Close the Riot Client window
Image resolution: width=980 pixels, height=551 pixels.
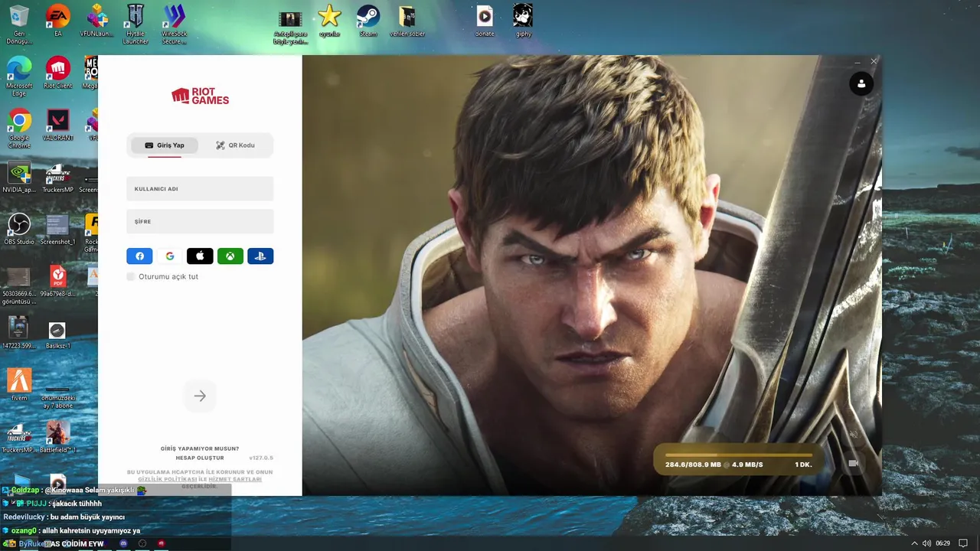tap(874, 61)
